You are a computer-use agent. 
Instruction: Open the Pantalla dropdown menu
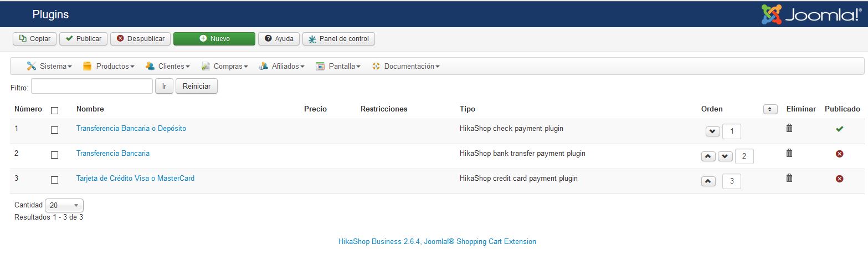pyautogui.click(x=338, y=66)
